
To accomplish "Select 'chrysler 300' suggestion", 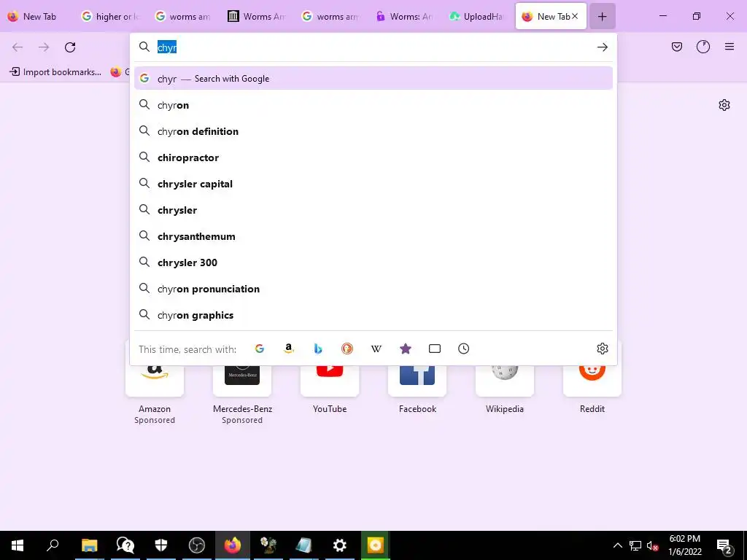I will [373, 262].
